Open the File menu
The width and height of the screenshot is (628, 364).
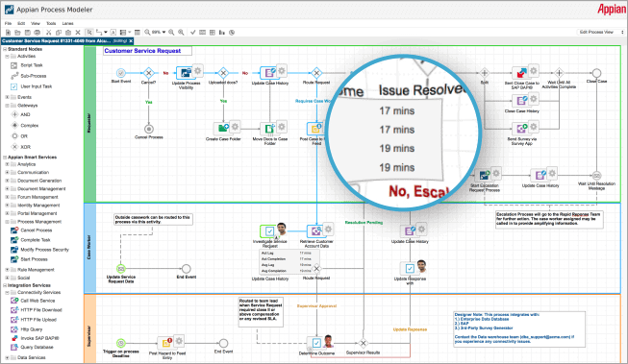(x=8, y=24)
